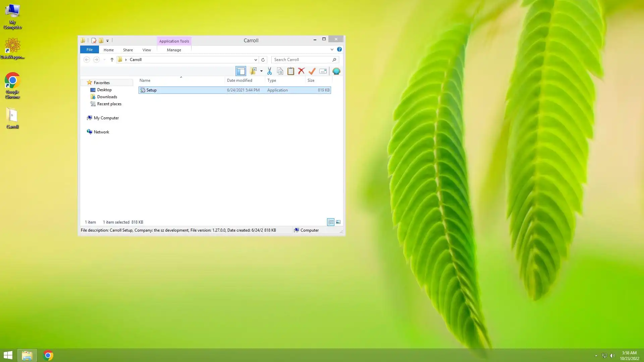The width and height of the screenshot is (644, 362).
Task: Click the Paste clipboard icon
Action: click(x=291, y=71)
